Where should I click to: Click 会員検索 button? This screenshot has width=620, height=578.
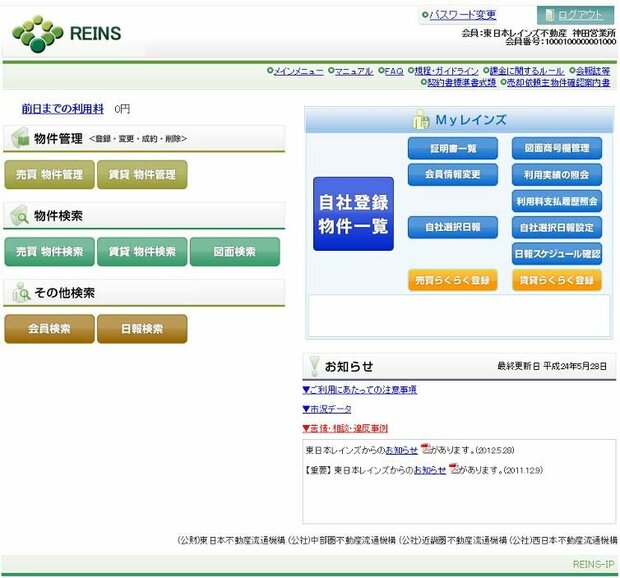coord(49,329)
